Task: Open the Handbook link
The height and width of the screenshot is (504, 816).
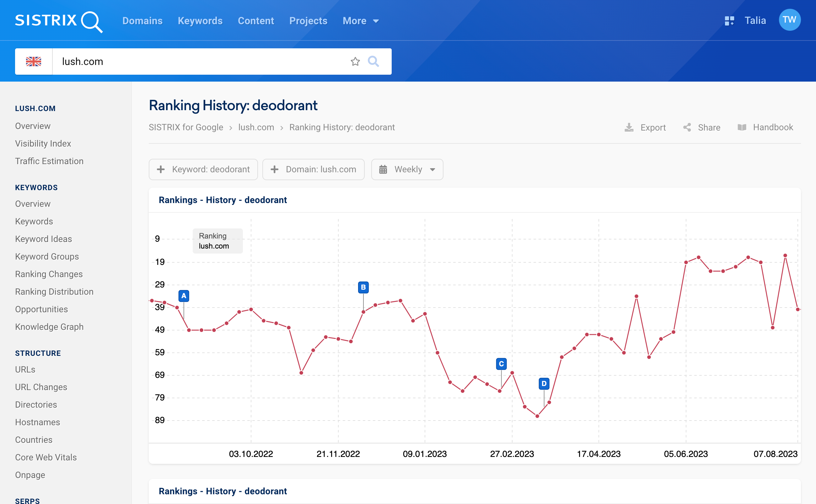Action: [773, 127]
